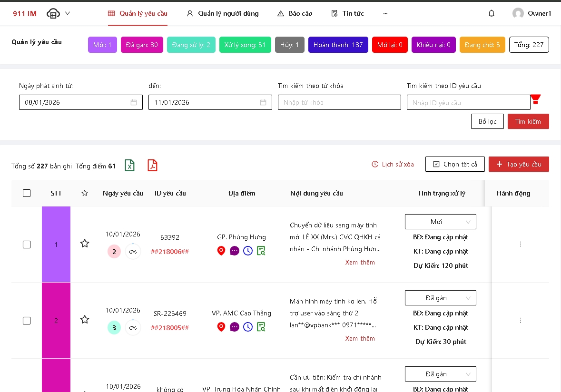Viewport: 561px width, 392px height.
Task: Open Quản lý yêu cầu tab
Action: click(x=138, y=14)
